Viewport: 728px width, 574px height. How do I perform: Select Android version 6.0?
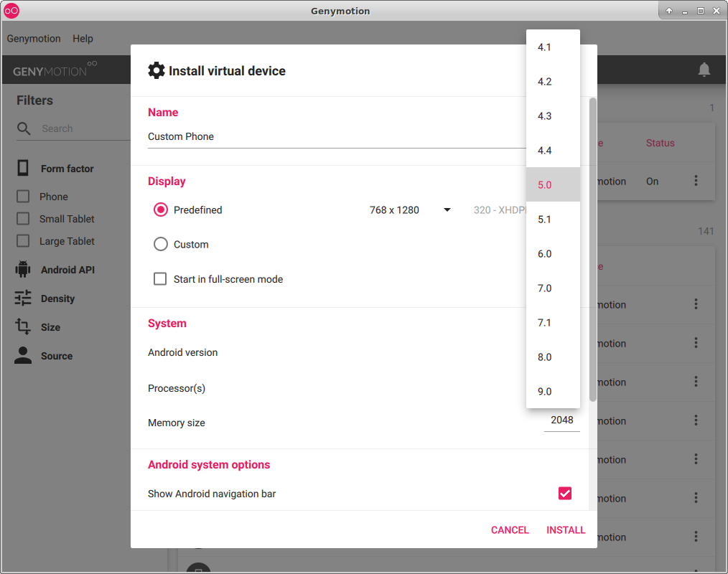553,254
